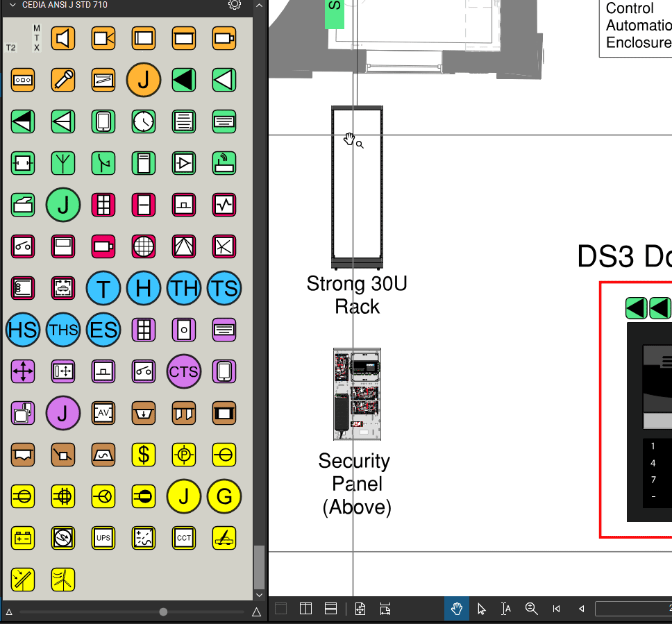Image resolution: width=672 pixels, height=624 pixels.
Task: Activate the Zoom magnifier tool
Action: click(x=531, y=609)
